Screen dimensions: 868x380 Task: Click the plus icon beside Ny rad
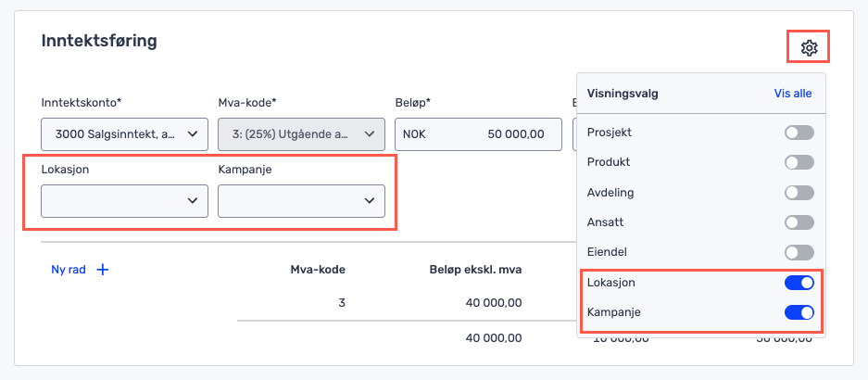click(103, 270)
